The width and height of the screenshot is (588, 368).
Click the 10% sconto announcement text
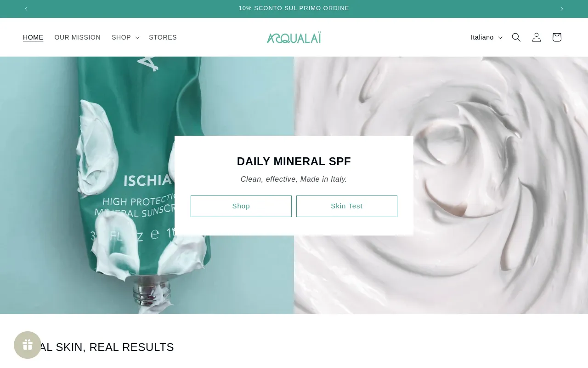294,8
